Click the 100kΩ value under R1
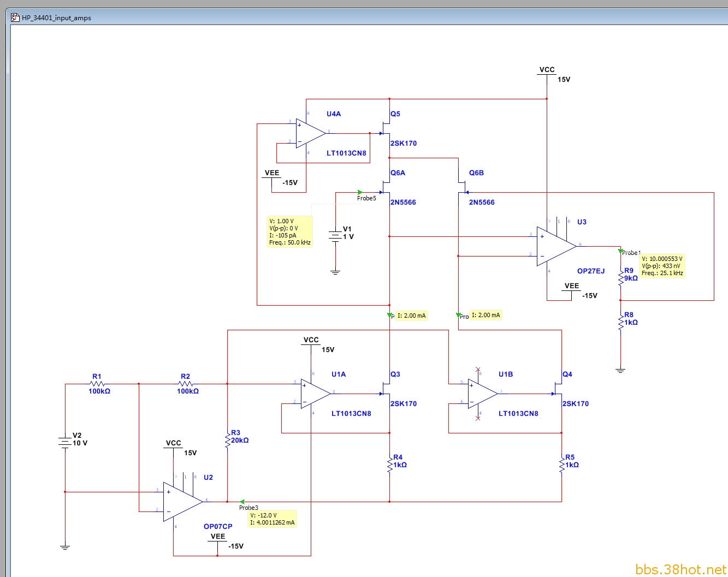 [99, 391]
